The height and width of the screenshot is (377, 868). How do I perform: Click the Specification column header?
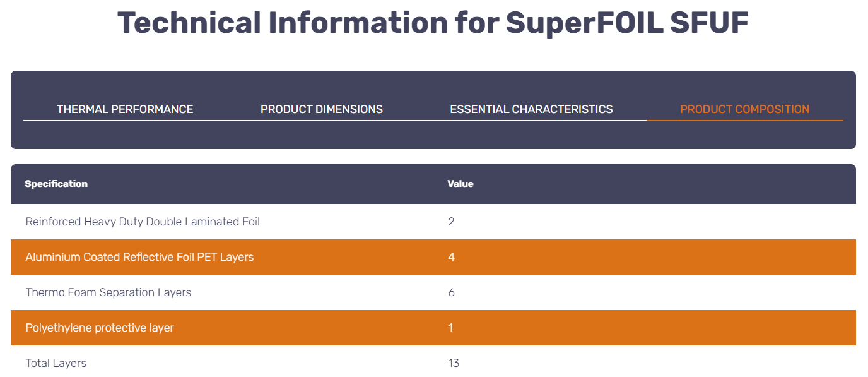[x=56, y=184]
